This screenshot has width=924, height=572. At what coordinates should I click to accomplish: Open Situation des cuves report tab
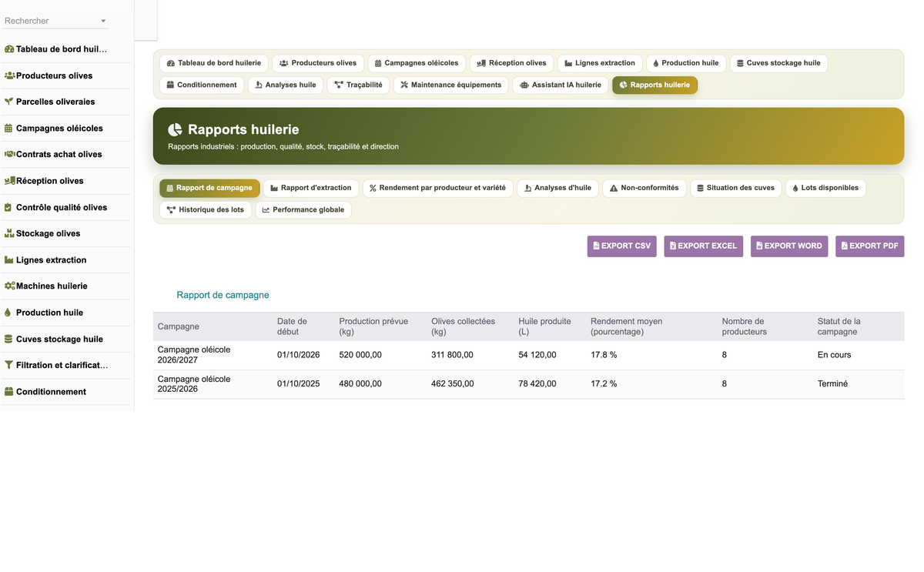(x=735, y=188)
